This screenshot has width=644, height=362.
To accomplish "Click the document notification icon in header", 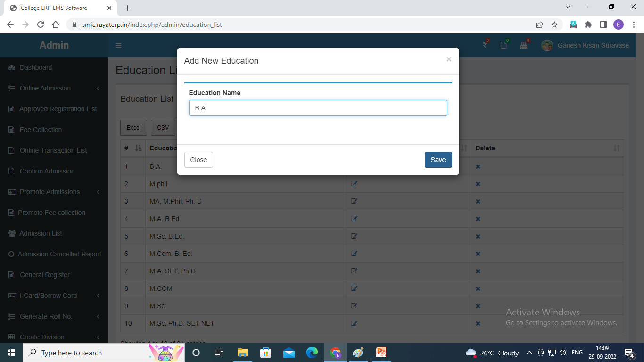I will [504, 45].
